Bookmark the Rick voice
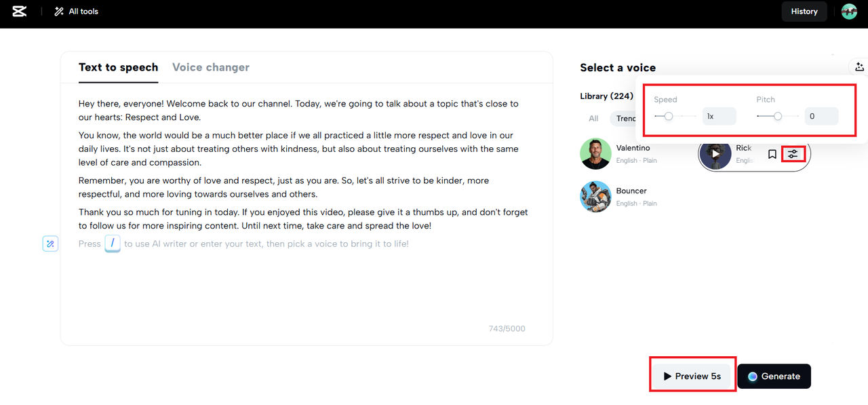The height and width of the screenshot is (405, 868). pyautogui.click(x=772, y=155)
